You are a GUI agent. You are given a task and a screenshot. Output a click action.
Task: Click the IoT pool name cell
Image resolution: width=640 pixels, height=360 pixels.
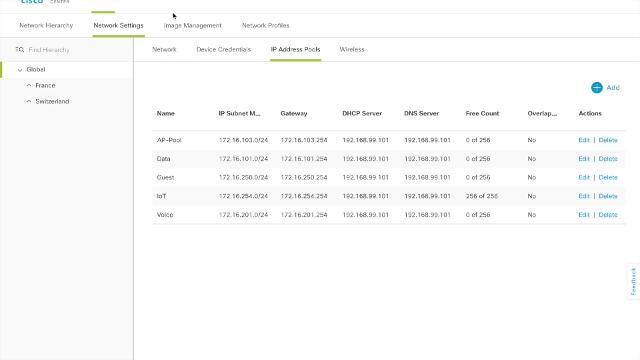(x=161, y=196)
